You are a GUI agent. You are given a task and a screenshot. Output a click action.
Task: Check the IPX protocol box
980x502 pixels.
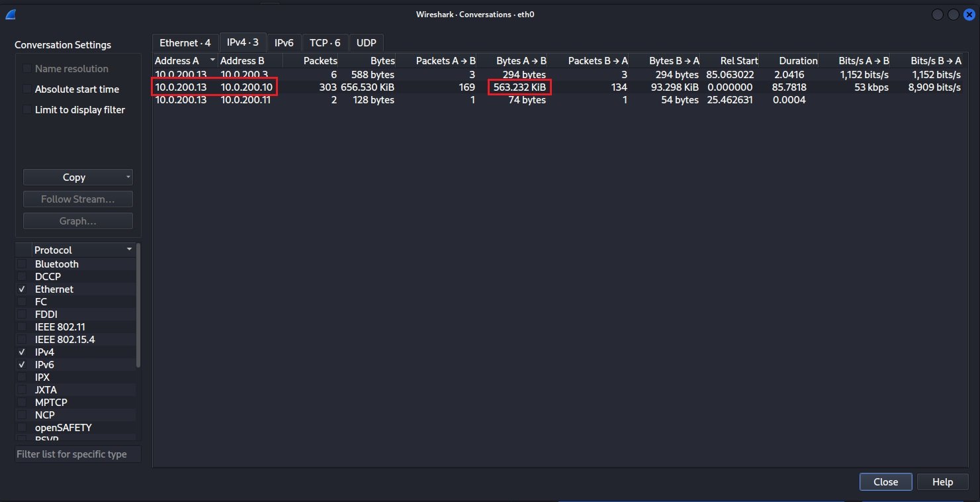click(x=22, y=377)
